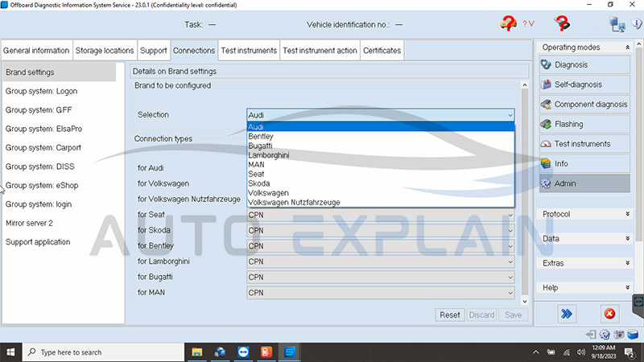Open the 'for Skoda' CPN dropdown

[380, 231]
